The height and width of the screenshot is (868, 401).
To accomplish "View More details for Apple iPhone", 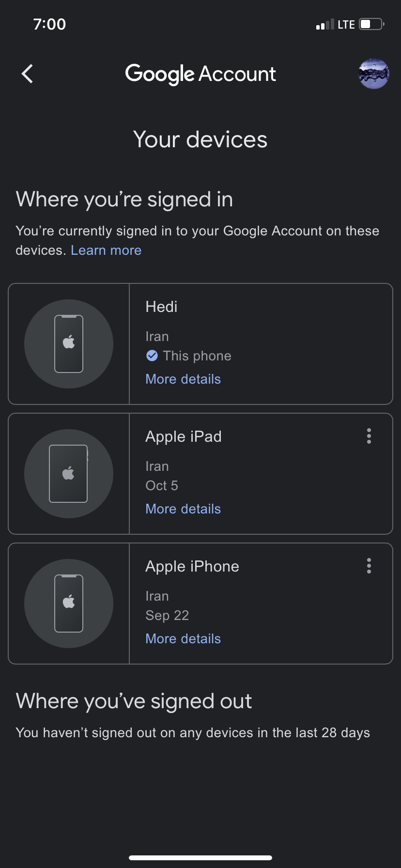I will pos(183,639).
